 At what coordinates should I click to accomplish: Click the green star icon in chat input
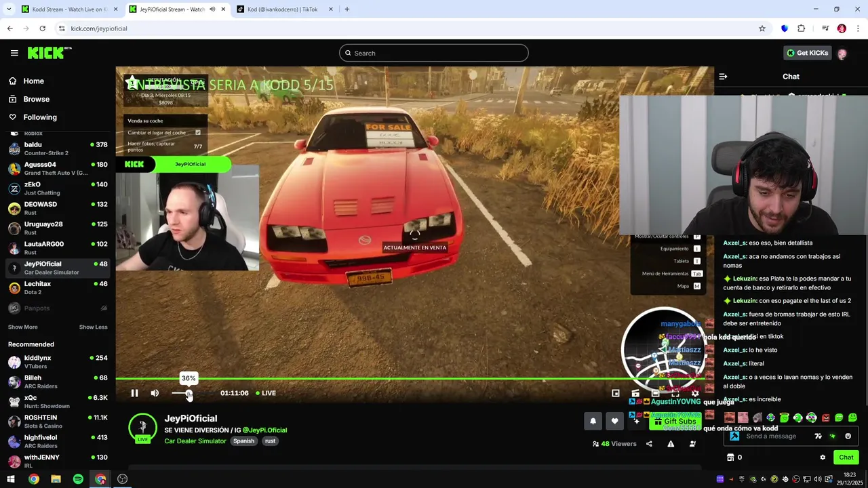[x=833, y=436]
